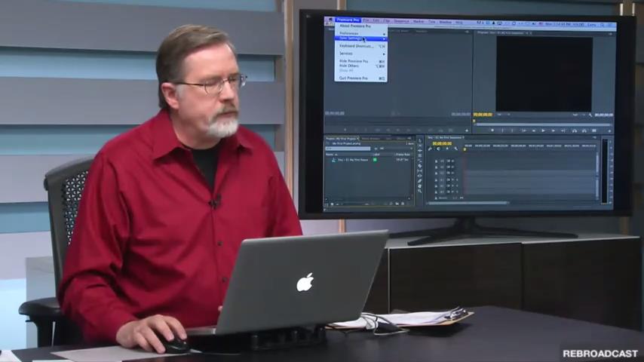This screenshot has height=362, width=644.
Task: Click Mark In in Program monitor
Action: (502, 130)
